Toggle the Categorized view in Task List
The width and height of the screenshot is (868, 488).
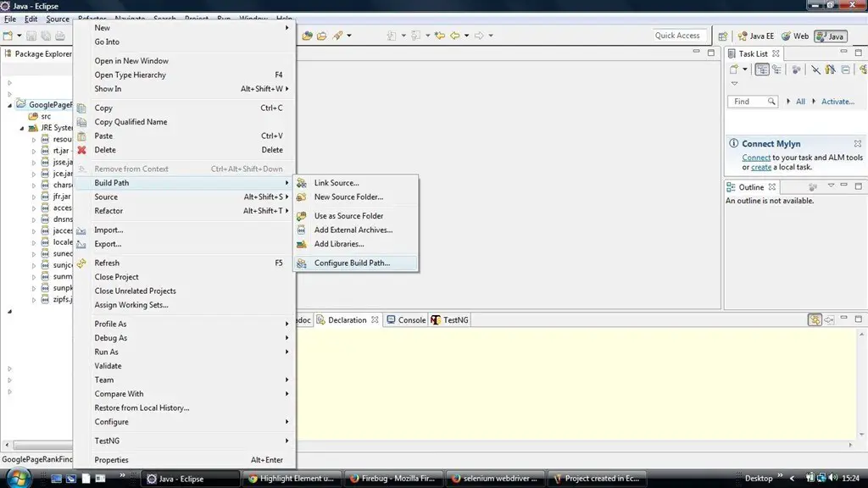coord(763,69)
